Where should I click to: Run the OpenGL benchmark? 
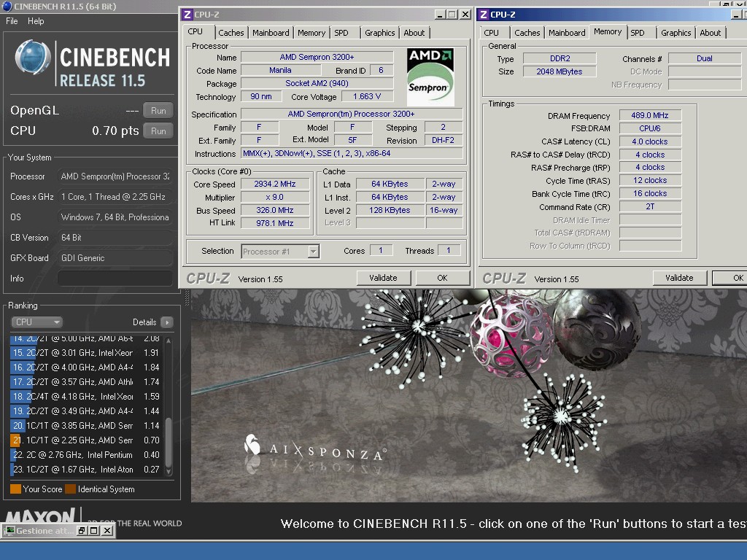pos(158,111)
